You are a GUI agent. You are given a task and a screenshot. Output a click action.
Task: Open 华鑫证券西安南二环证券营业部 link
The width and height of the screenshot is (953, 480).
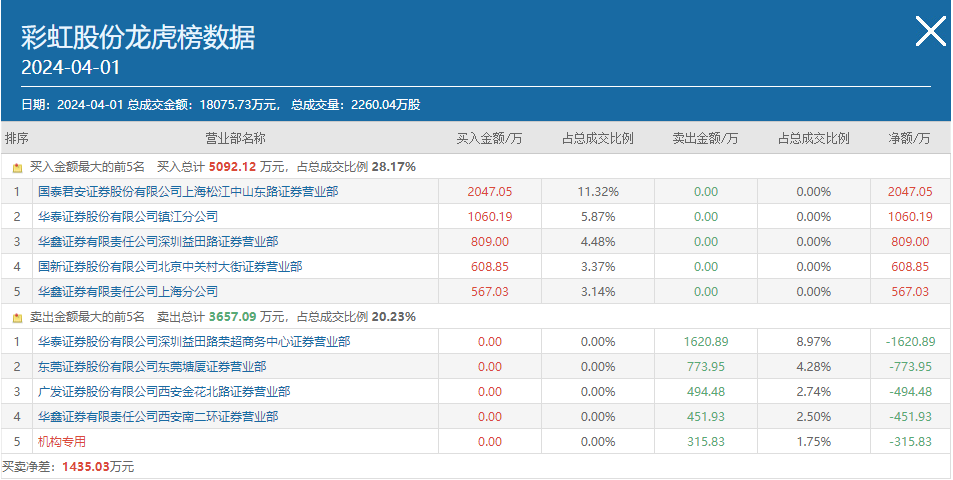[x=158, y=416]
